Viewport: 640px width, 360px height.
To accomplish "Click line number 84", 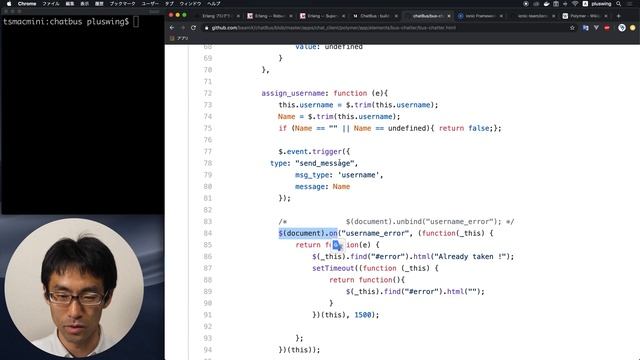I will pyautogui.click(x=208, y=233).
